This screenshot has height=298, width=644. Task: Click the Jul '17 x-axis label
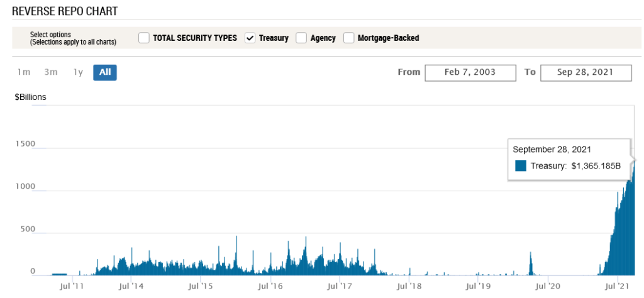click(340, 286)
